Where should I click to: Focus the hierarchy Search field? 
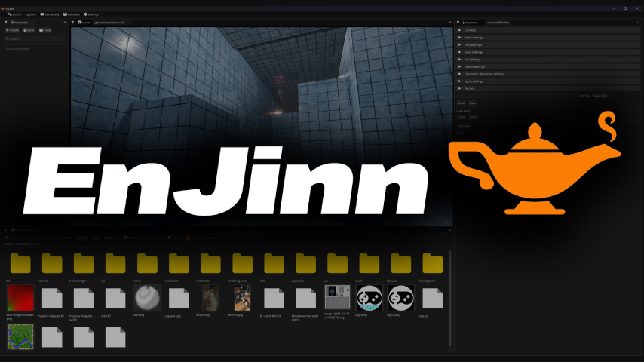click(x=35, y=39)
